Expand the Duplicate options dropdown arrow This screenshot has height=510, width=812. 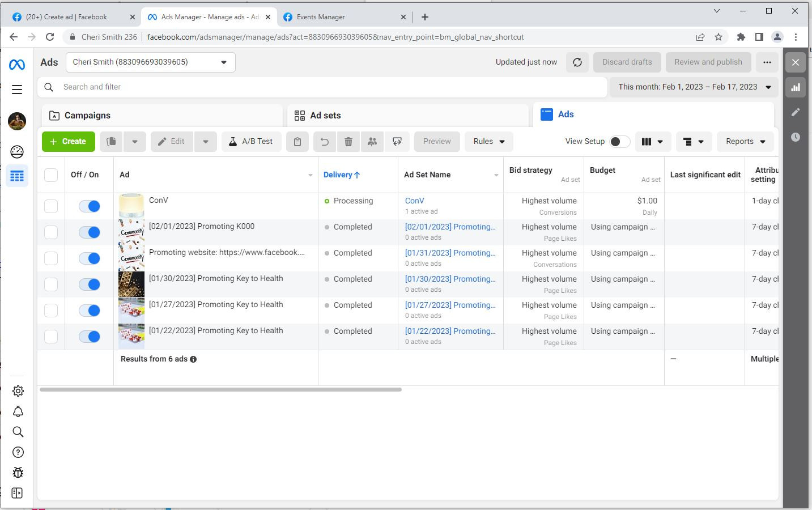[x=135, y=142]
